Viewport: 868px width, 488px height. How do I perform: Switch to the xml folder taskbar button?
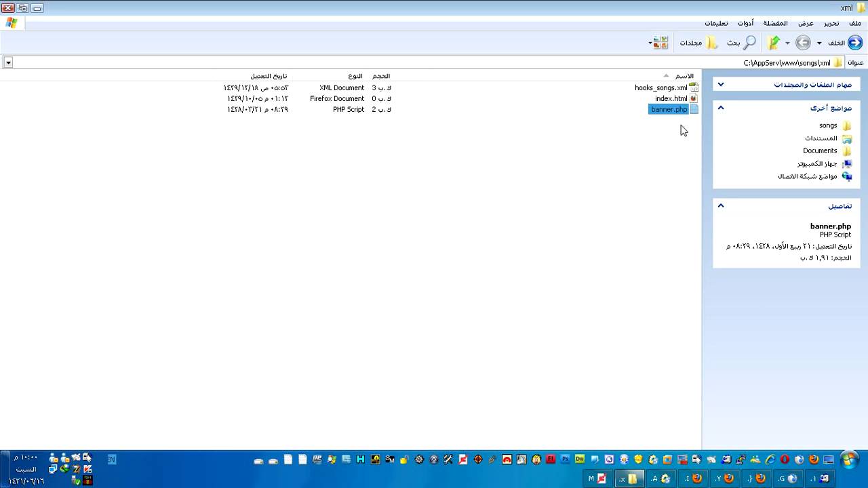[x=629, y=479]
